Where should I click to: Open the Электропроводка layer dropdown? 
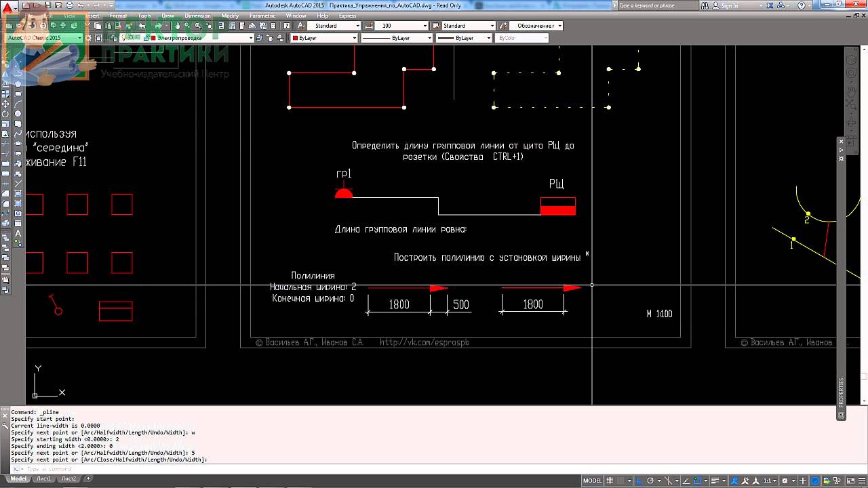(x=186, y=38)
